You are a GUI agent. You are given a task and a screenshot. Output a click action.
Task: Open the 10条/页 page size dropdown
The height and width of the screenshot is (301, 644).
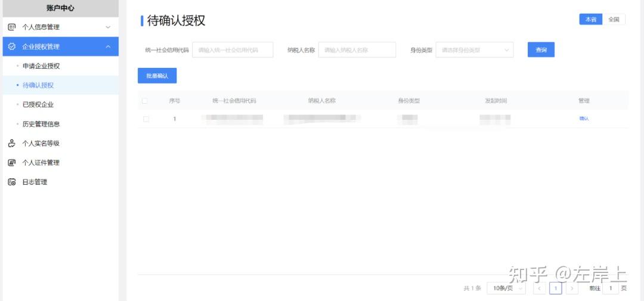point(506,288)
